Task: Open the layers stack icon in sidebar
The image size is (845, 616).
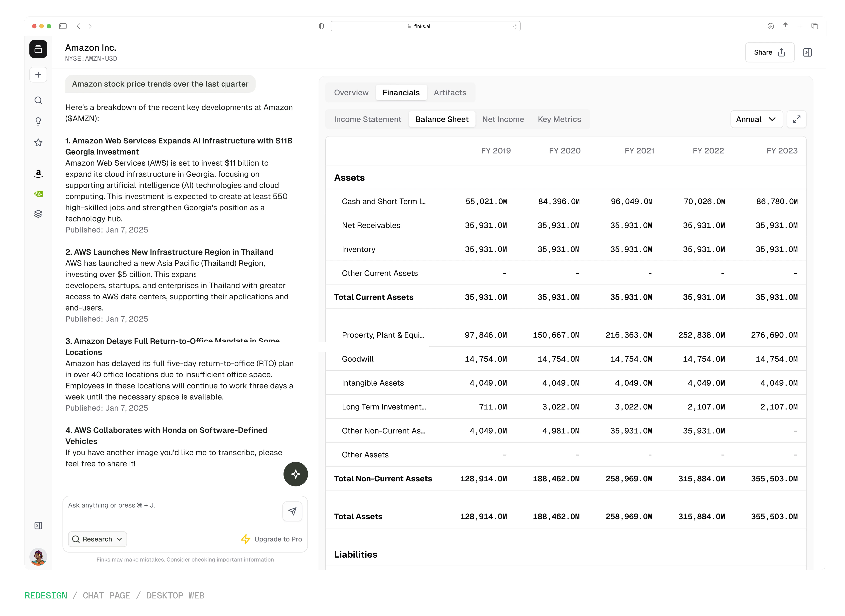Action: [38, 214]
